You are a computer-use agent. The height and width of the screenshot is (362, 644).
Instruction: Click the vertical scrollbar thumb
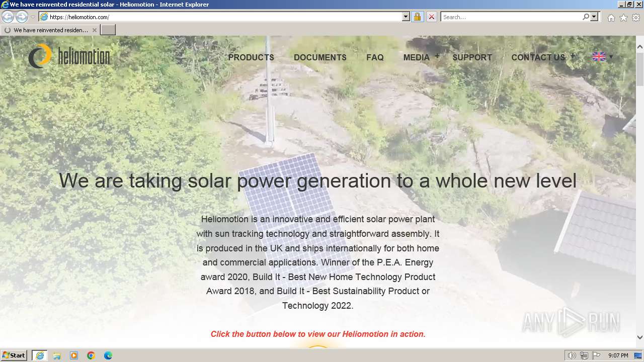click(x=640, y=69)
